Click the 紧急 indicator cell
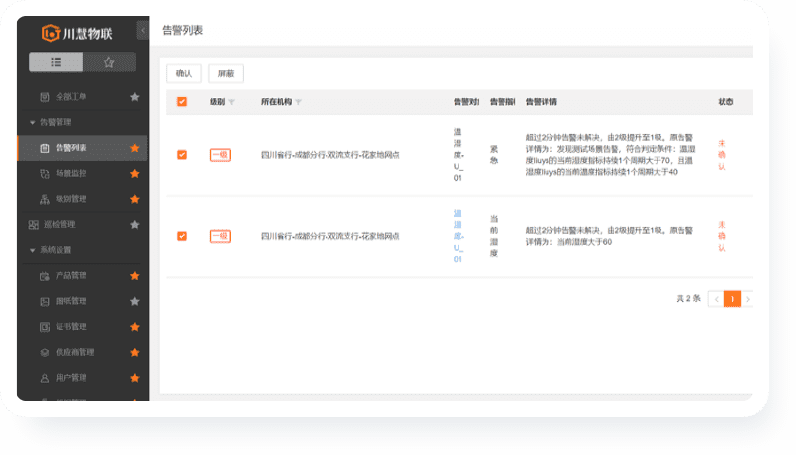This screenshot has width=796, height=455. pos(494,155)
